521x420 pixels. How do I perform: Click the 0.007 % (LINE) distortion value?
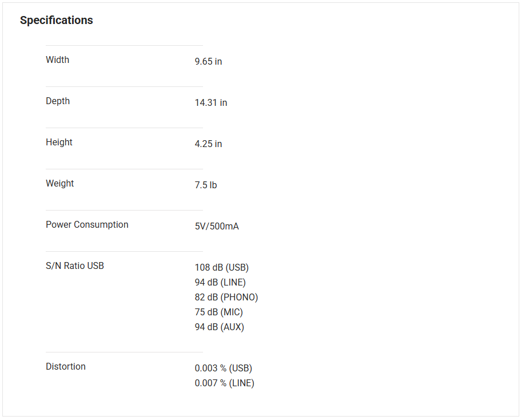(224, 383)
